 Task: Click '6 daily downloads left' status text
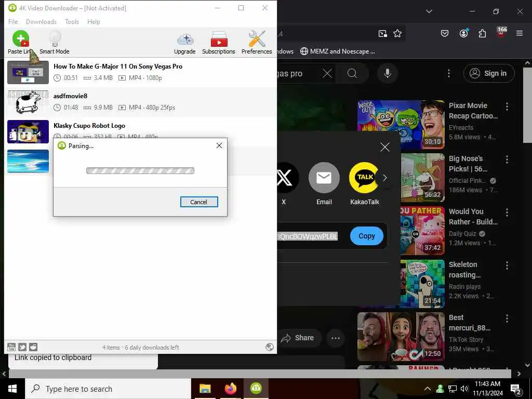[152, 348]
